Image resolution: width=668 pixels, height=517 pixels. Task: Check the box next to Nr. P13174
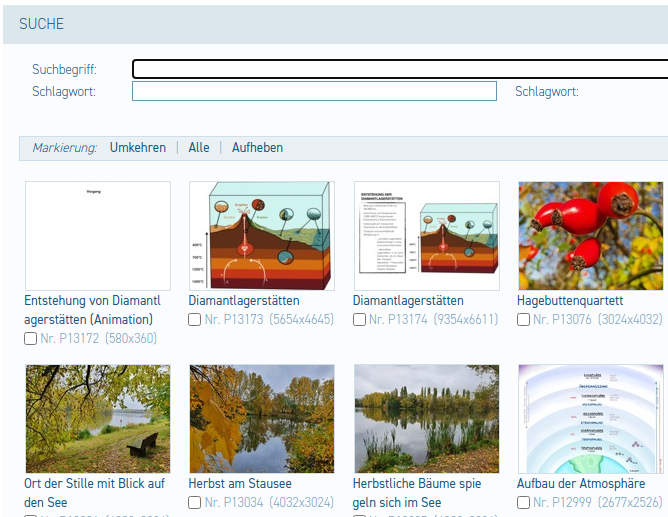click(359, 320)
